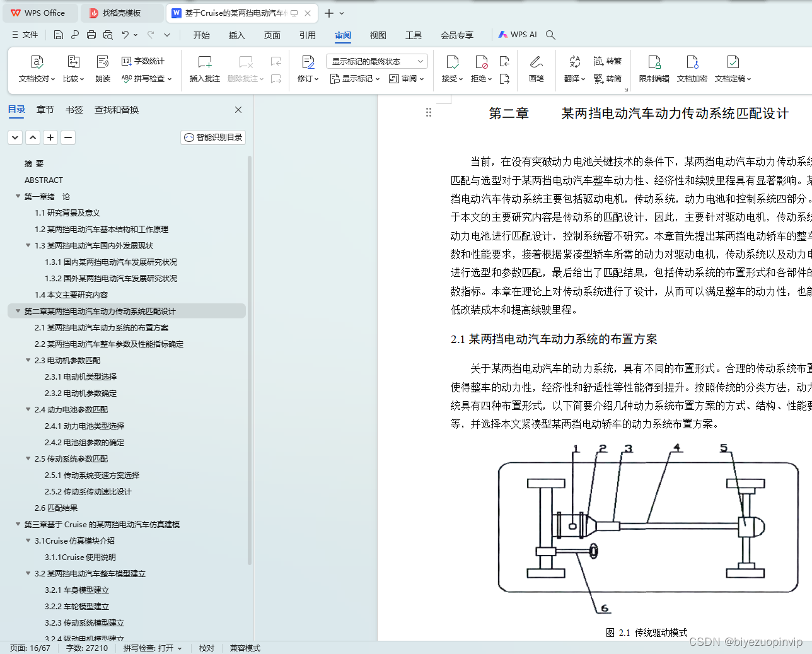Close the navigation pane
The height and width of the screenshot is (654, 812).
[x=238, y=110]
